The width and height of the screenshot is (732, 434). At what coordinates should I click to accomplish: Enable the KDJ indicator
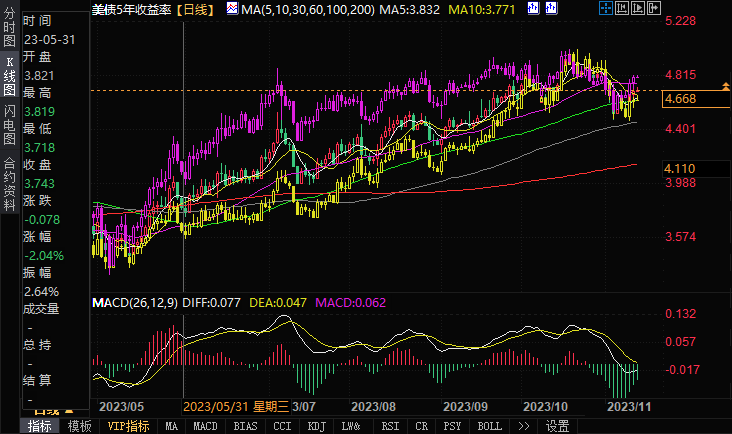316,426
